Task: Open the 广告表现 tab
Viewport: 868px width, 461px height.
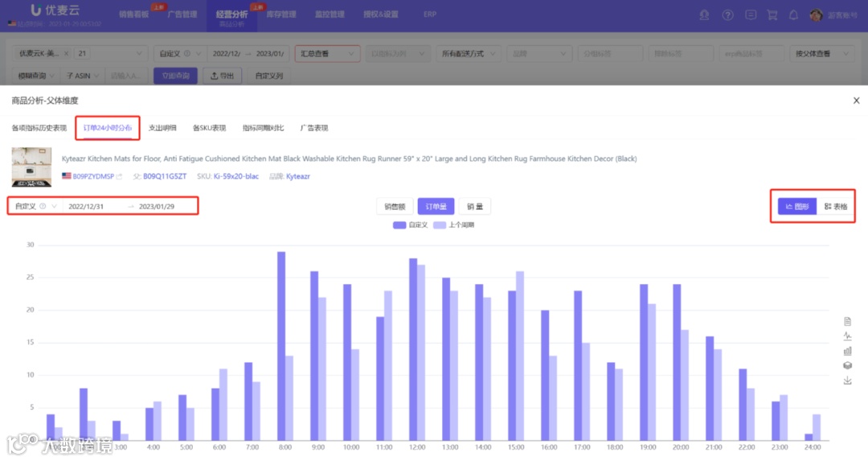Action: coord(314,128)
